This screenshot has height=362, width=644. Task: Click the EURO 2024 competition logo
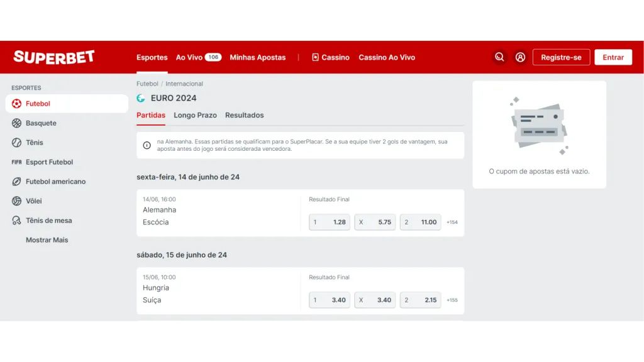(x=142, y=98)
